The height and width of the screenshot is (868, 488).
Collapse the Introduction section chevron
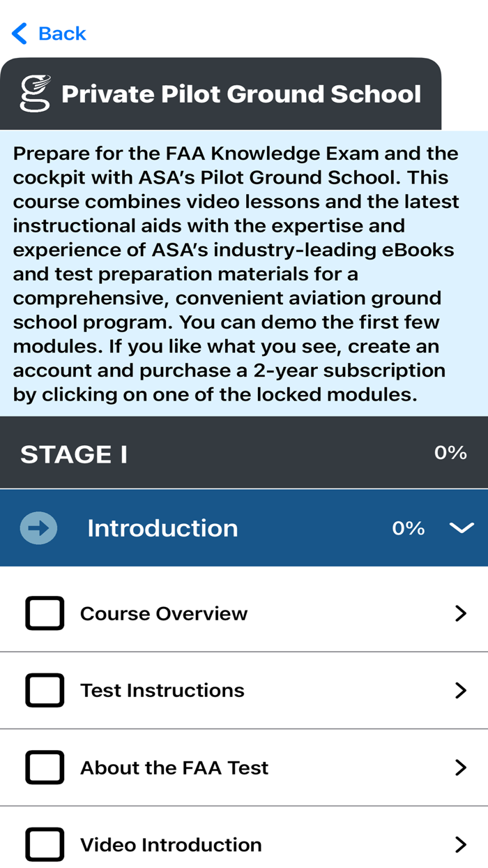pos(461,528)
